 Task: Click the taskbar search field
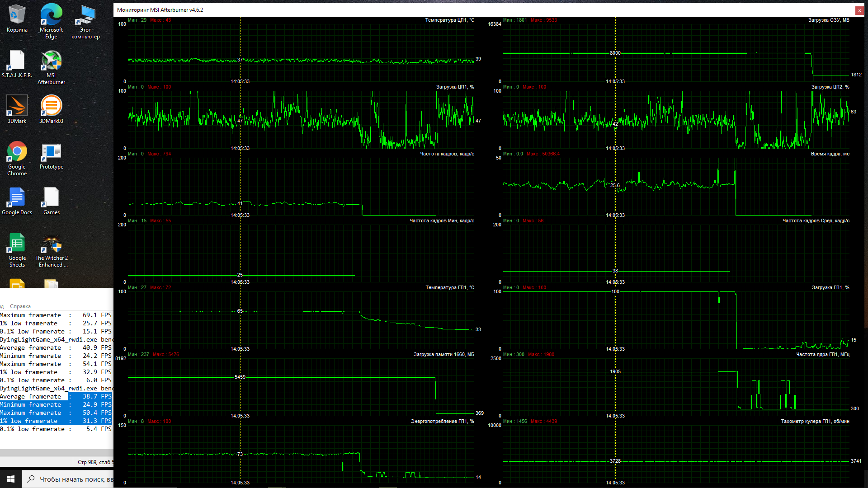(x=68, y=479)
